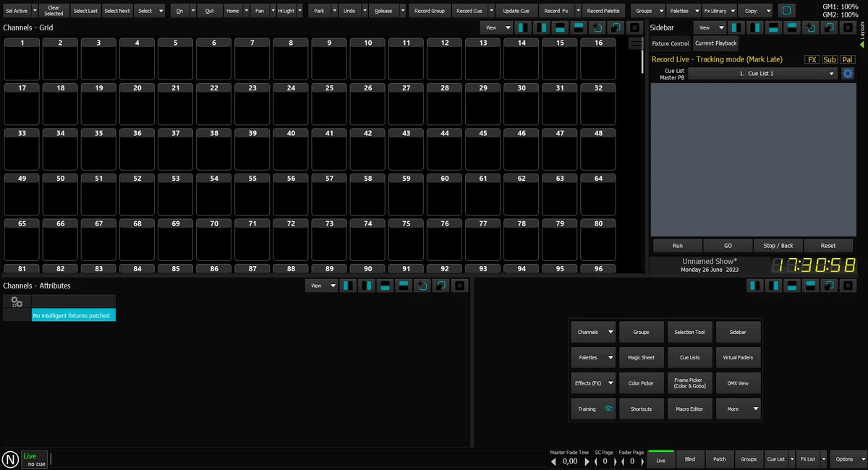This screenshot has width=868, height=470.
Task: Open Cue List 1 combo box
Action: (763, 73)
